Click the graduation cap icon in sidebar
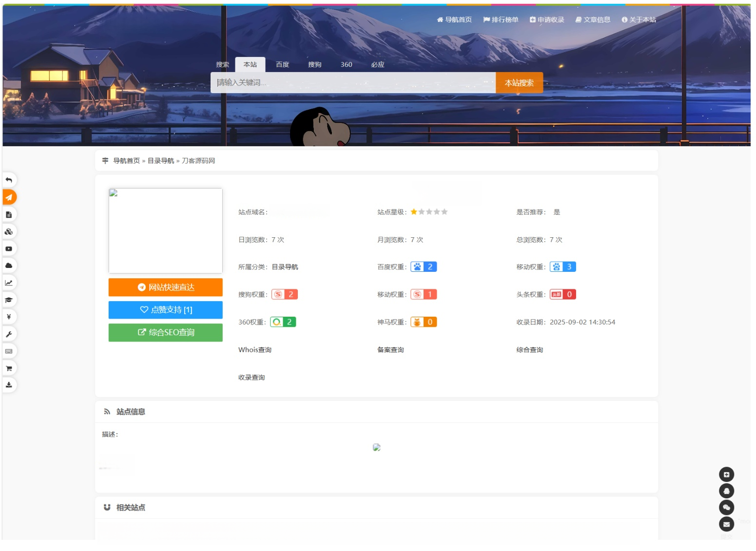756x551 pixels. pos(8,300)
